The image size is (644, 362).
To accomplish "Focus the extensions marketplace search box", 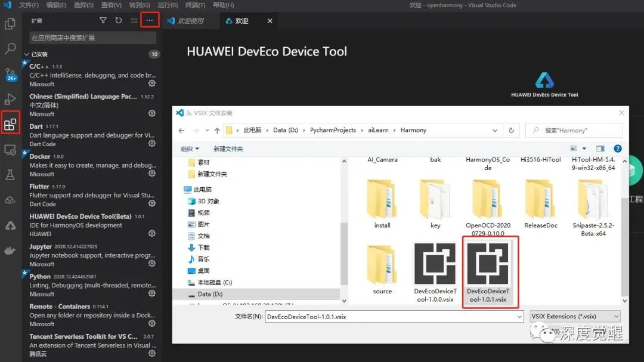I will tap(92, 38).
